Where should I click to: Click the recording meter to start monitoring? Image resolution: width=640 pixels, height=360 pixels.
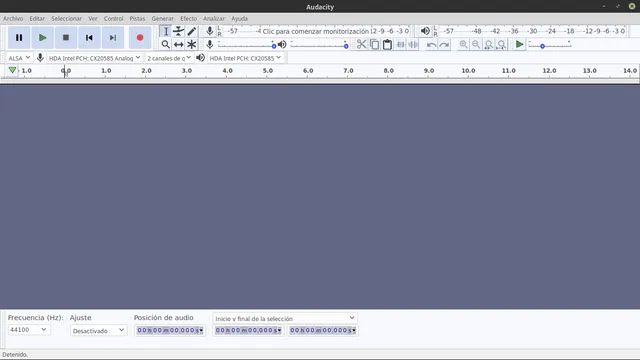click(x=316, y=31)
